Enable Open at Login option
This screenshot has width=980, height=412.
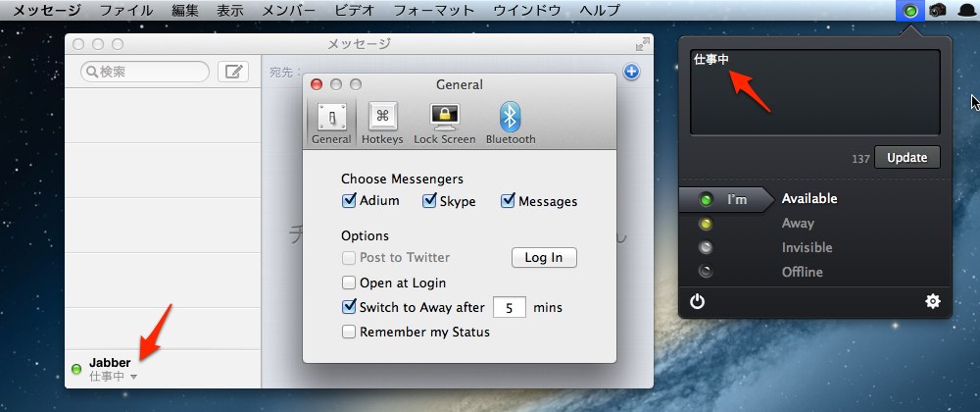pyautogui.click(x=349, y=283)
